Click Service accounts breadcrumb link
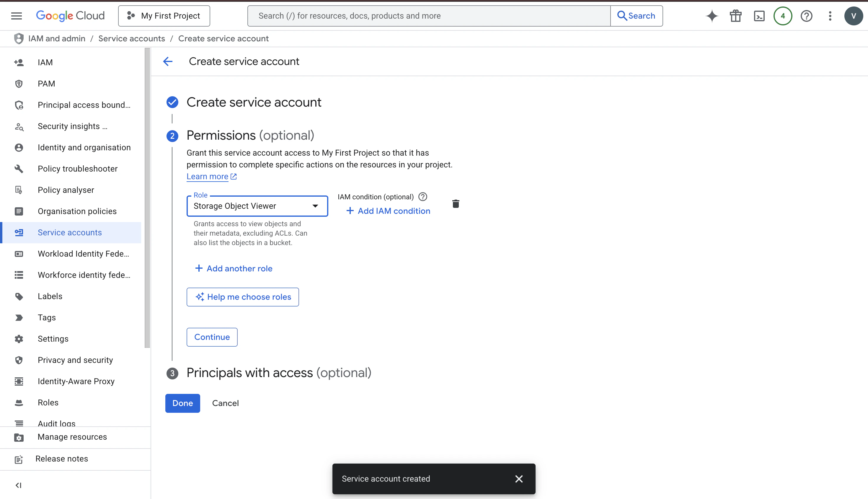868x499 pixels. click(x=132, y=39)
